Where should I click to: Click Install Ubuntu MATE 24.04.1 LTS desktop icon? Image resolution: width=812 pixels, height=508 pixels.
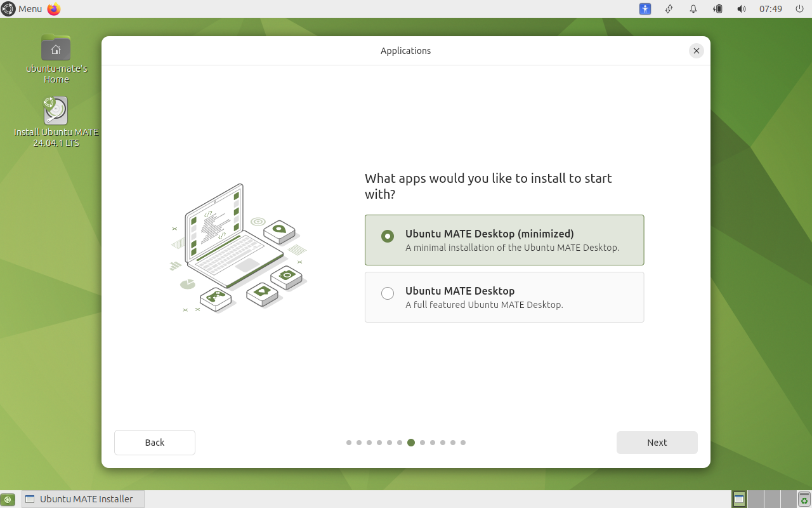pyautogui.click(x=56, y=111)
